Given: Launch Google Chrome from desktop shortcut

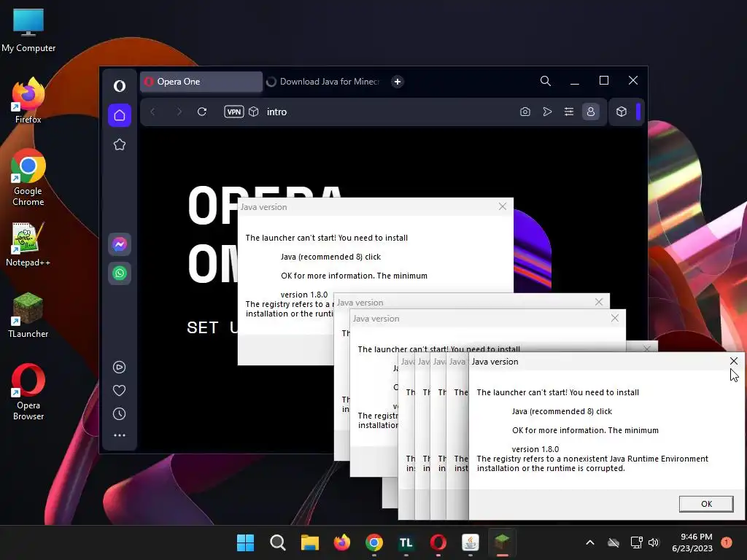Looking at the screenshot, I should (x=28, y=177).
